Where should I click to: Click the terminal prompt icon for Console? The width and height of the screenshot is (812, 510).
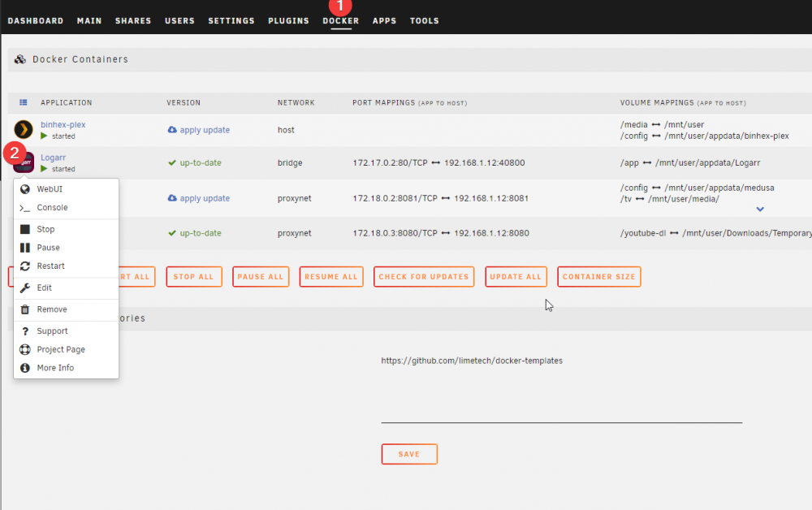pyautogui.click(x=25, y=208)
